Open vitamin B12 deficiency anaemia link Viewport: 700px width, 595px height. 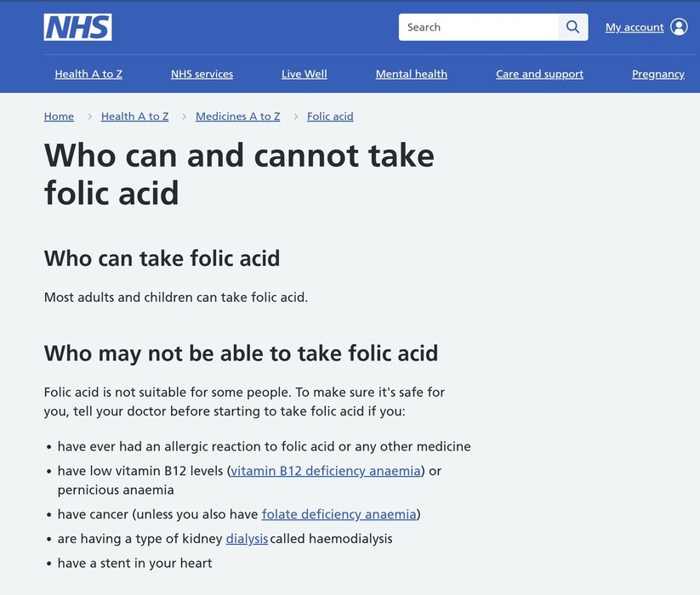pyautogui.click(x=326, y=471)
